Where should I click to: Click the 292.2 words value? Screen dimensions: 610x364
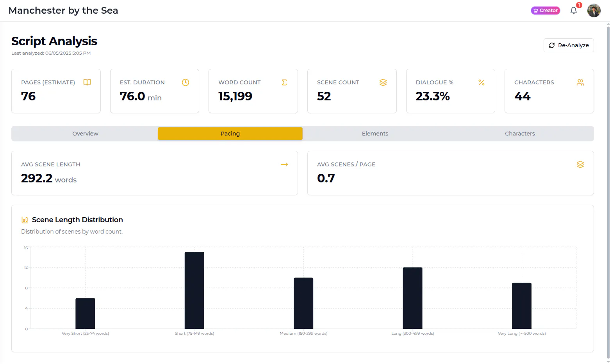pyautogui.click(x=49, y=178)
